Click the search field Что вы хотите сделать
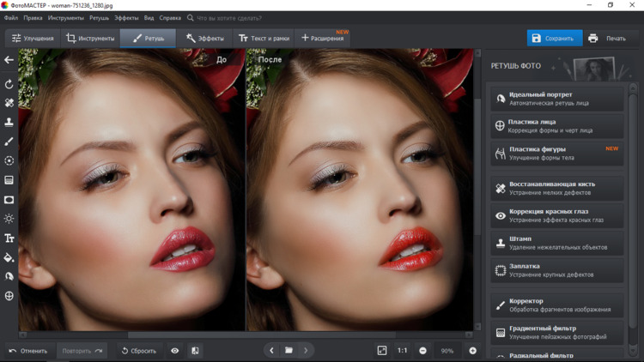 pyautogui.click(x=228, y=18)
